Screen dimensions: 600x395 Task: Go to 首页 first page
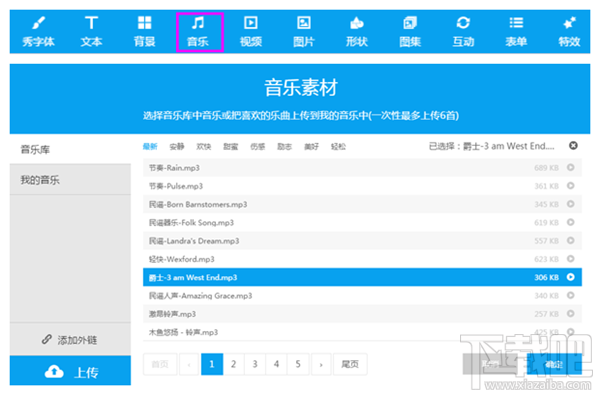[160, 364]
